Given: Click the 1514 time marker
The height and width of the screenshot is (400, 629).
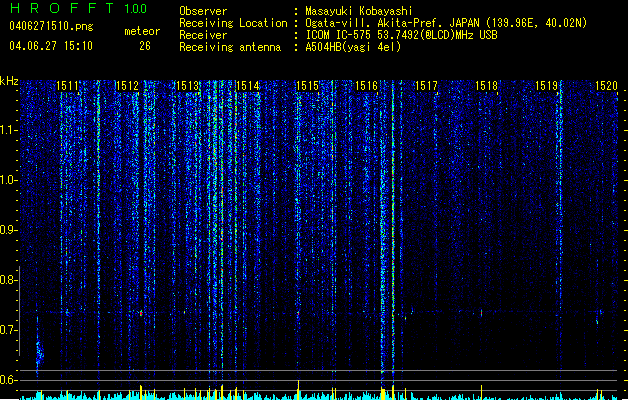Looking at the screenshot, I should [x=248, y=86].
